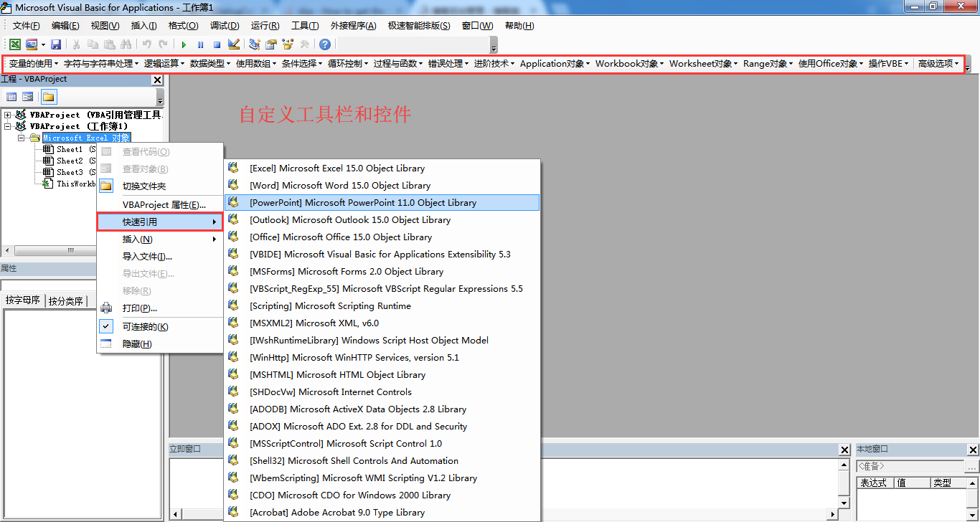Open the 条件选择 toolbar dropdown
Viewport: 980px width, 522px height.
(x=302, y=64)
